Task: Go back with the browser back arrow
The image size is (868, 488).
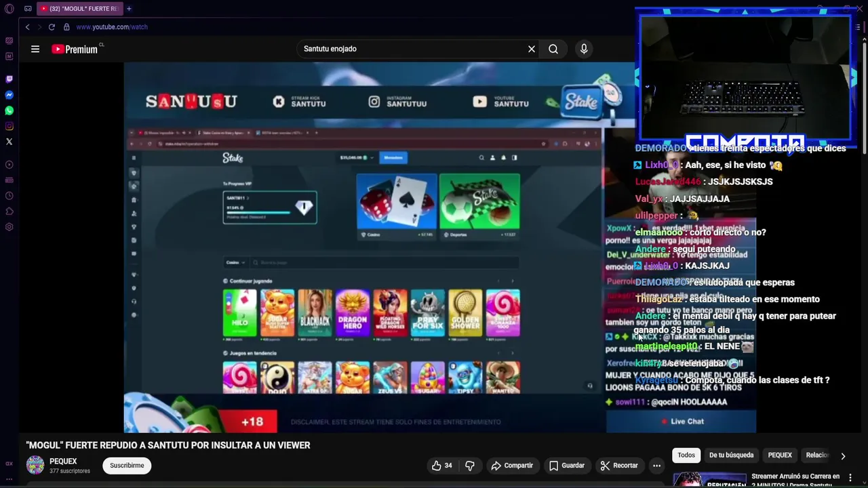Action: coord(27,27)
